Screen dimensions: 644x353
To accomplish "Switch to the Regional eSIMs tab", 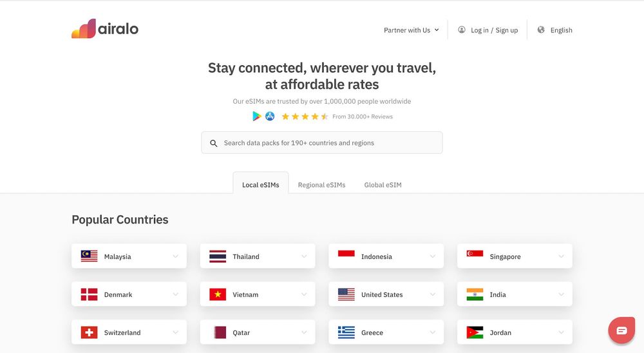I will [x=321, y=185].
